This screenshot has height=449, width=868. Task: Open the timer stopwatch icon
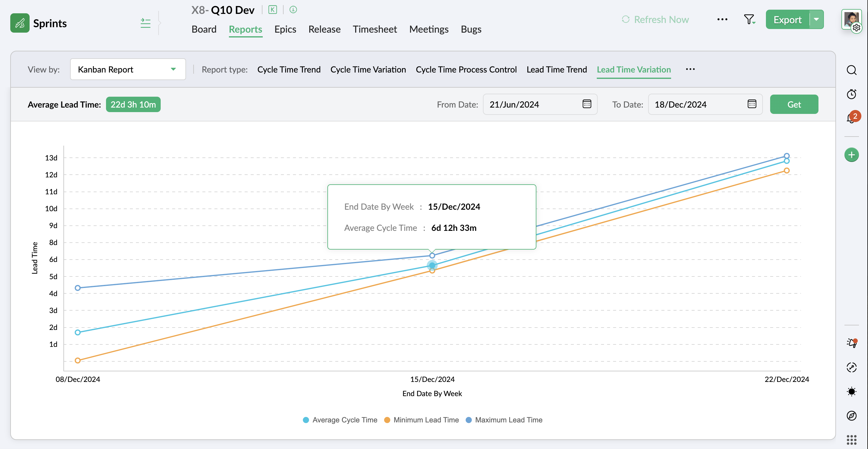pos(851,94)
